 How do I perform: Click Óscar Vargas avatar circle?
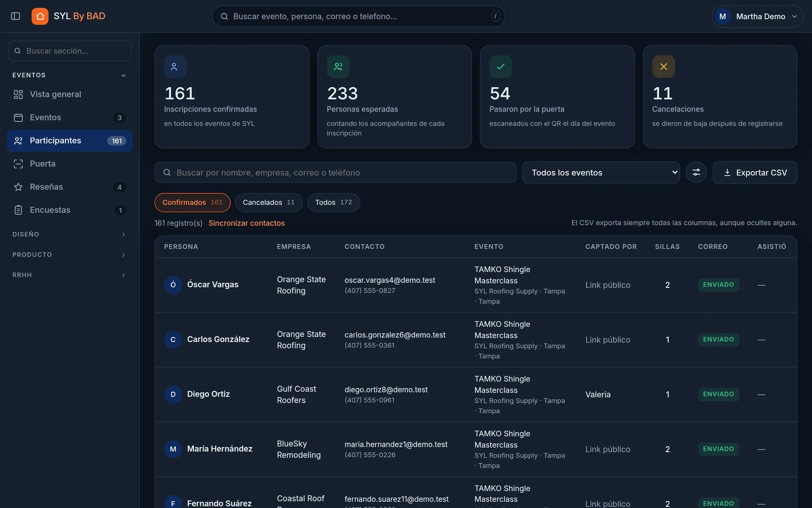173,284
